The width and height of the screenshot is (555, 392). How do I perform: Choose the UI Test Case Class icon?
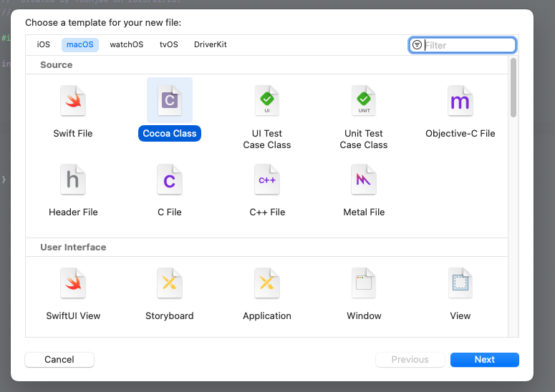[x=267, y=101]
